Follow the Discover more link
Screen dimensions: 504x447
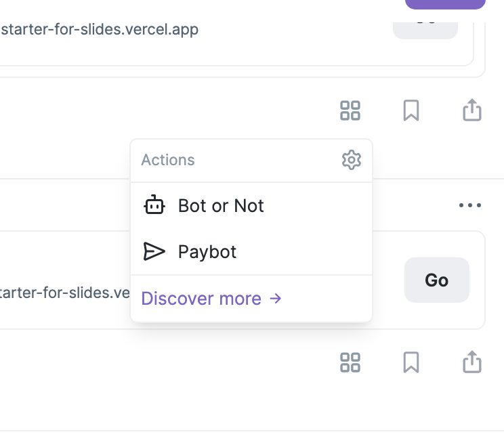point(211,299)
